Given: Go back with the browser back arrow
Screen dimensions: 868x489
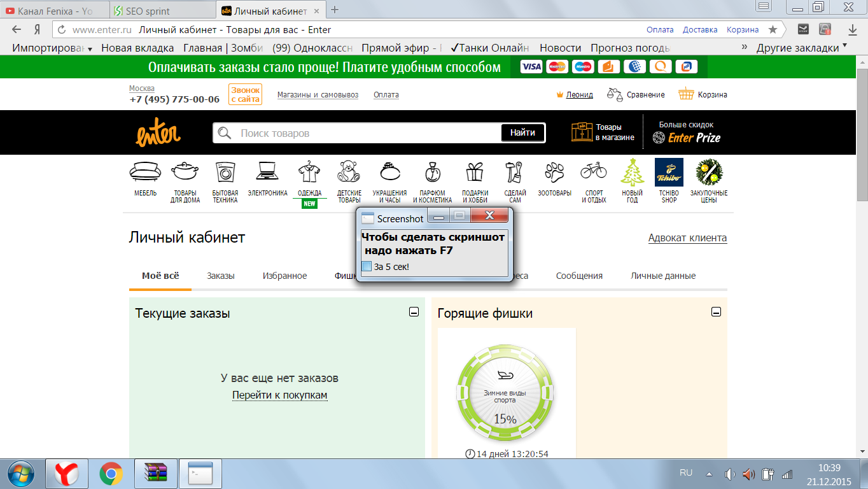Looking at the screenshot, I should [17, 29].
